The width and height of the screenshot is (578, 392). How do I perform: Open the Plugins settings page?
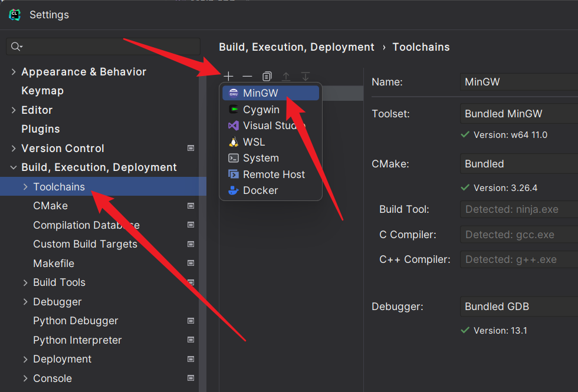[41, 129]
